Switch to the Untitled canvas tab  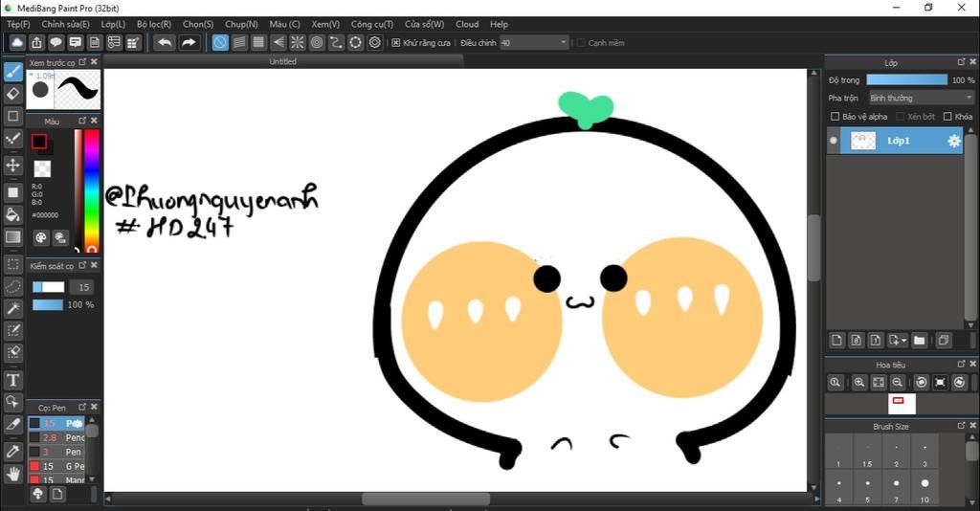(283, 61)
